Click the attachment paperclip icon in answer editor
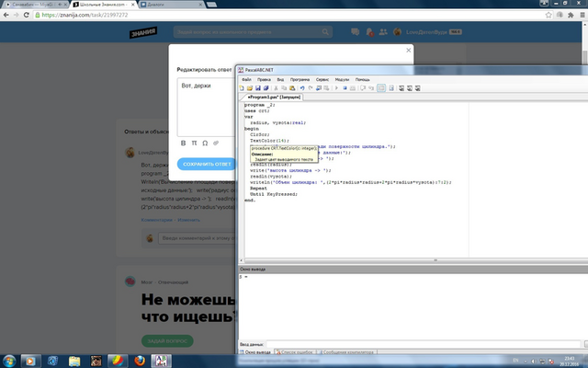This screenshot has width=588, height=368. click(216, 143)
